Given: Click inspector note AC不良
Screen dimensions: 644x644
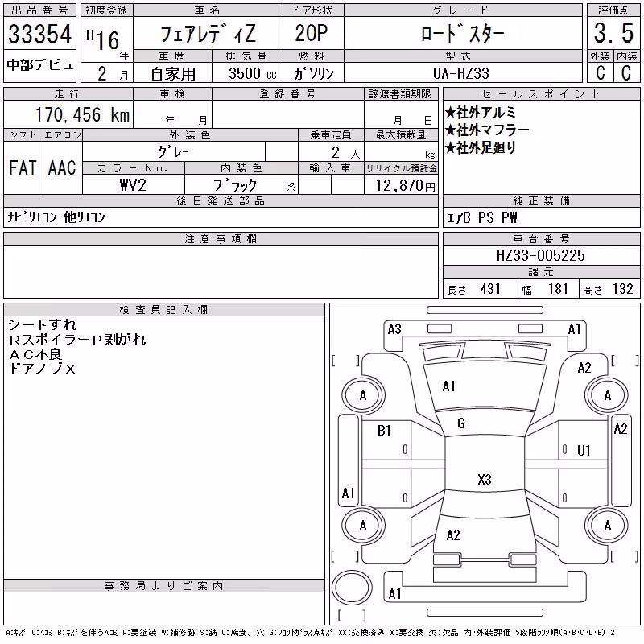Looking at the screenshot, I should (x=35, y=354).
